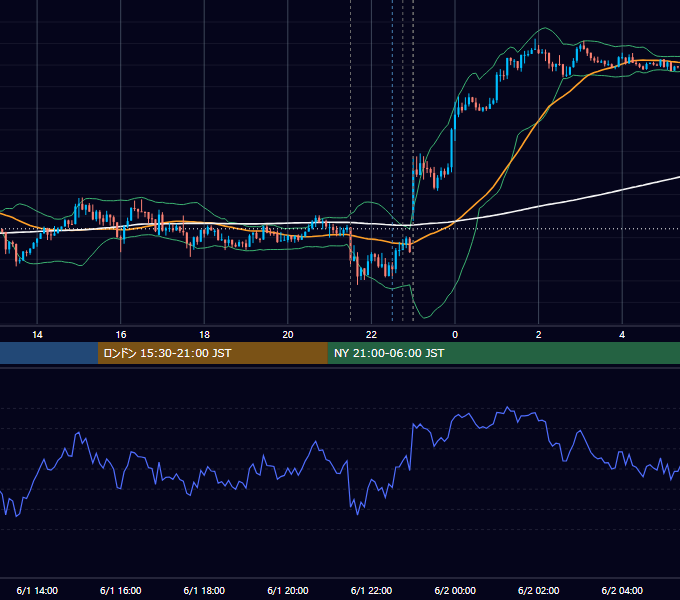Screen dimensions: 680x600
Task: Click the 18 hour label on the upper axis
Action: point(204,335)
